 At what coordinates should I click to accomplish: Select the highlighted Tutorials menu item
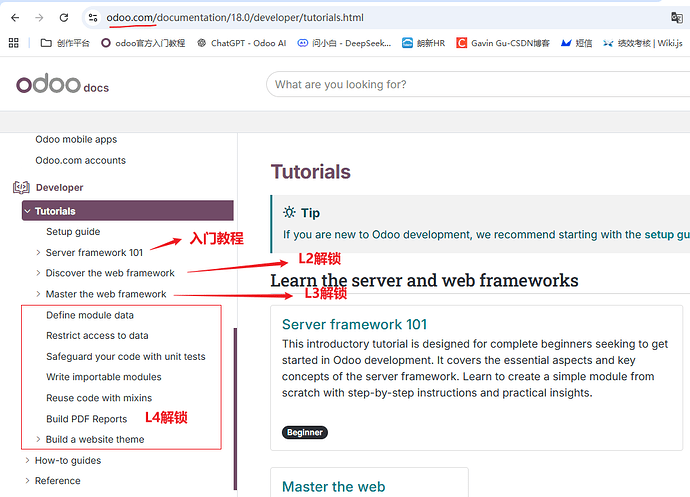(x=128, y=211)
